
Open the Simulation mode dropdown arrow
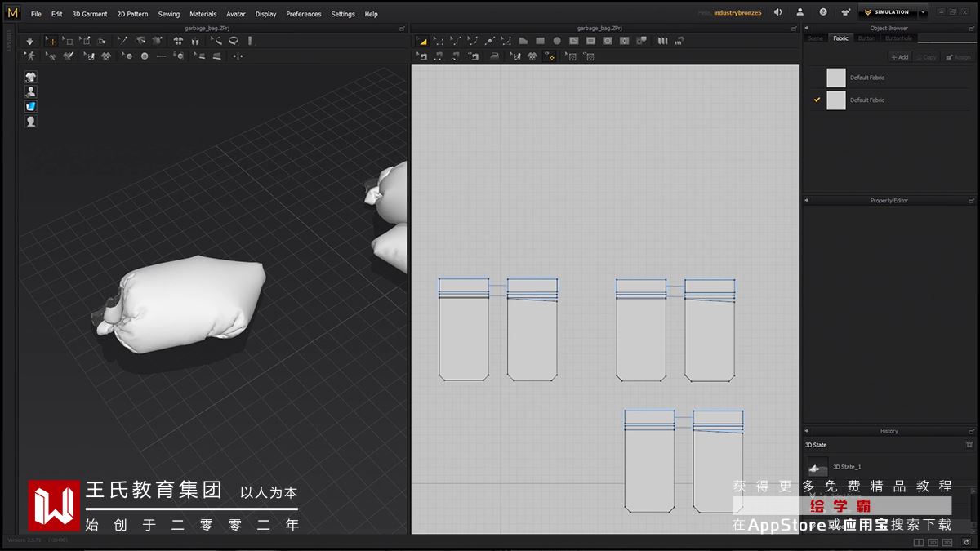coord(923,12)
